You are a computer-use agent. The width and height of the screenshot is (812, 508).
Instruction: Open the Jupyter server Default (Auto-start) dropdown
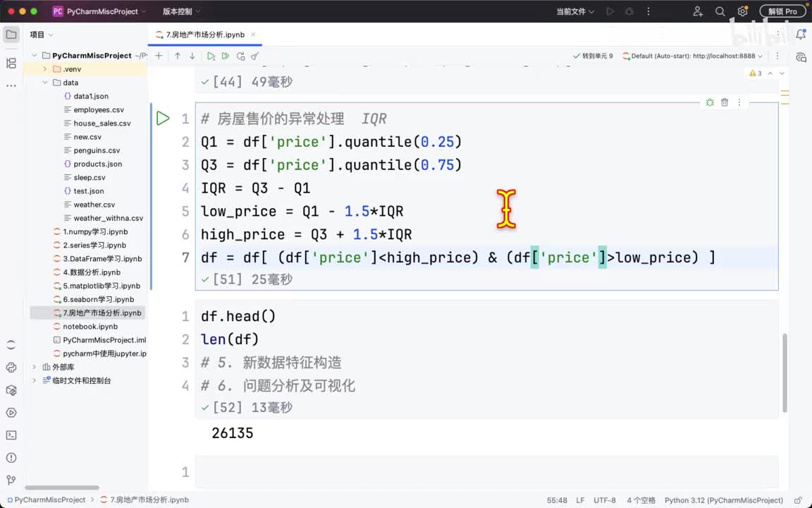[692, 56]
